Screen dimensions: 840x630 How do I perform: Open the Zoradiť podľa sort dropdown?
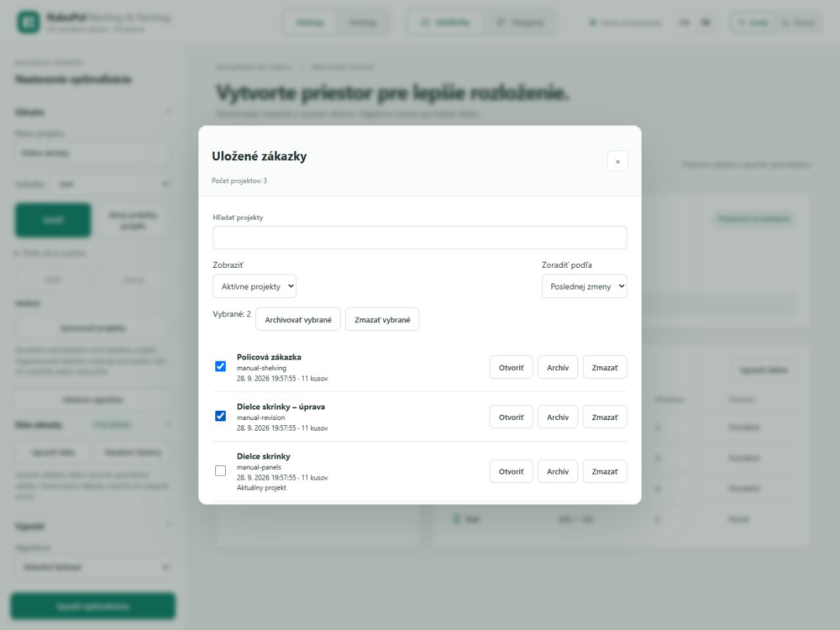(x=584, y=286)
